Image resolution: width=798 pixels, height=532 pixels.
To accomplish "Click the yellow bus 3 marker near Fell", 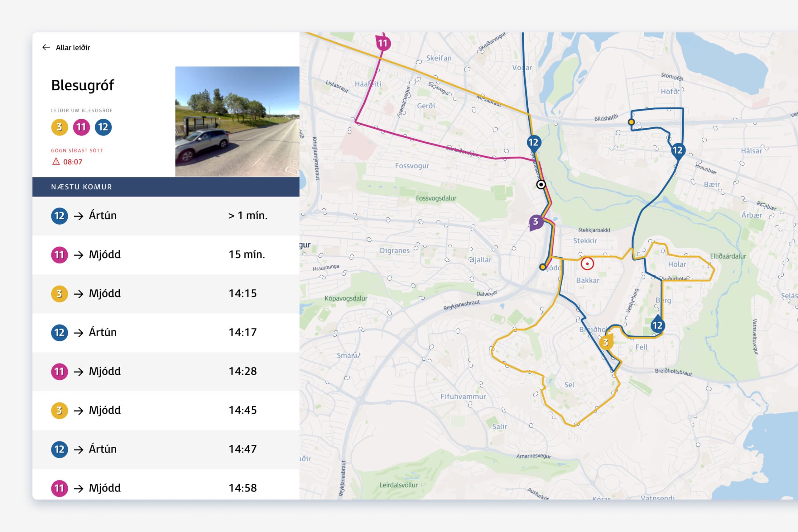I will click(x=606, y=342).
